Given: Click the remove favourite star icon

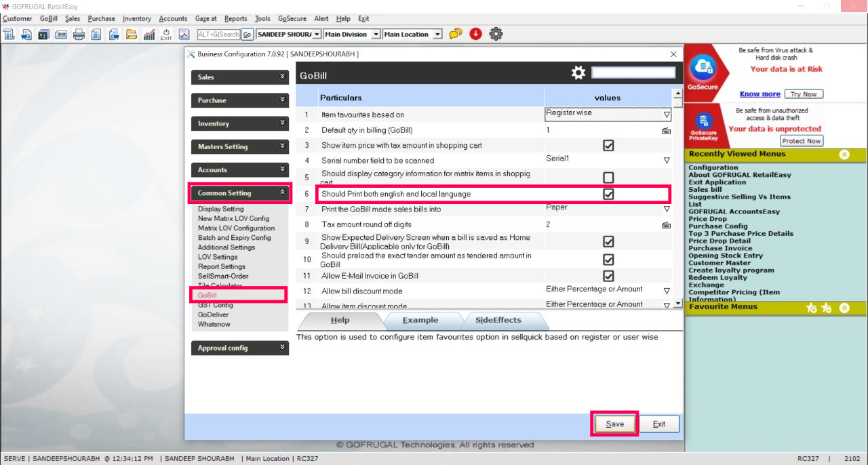Looking at the screenshot, I should pyautogui.click(x=827, y=308).
